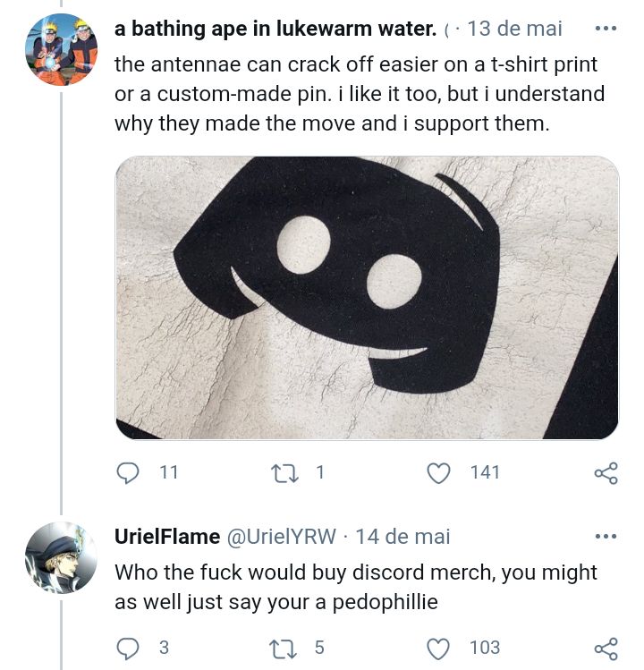Viewport: 644px width, 670px height.
Task: Open the 14 de mai timestamp
Action: pos(403,537)
